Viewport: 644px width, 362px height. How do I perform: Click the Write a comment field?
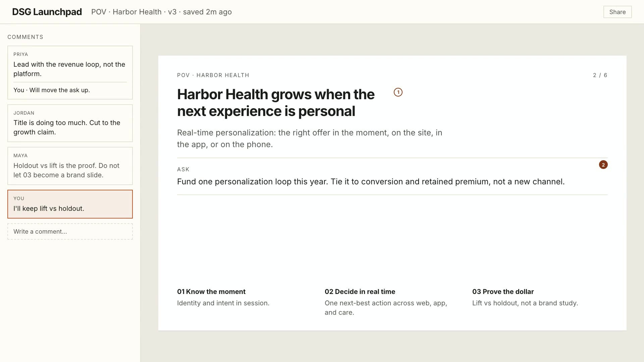click(x=70, y=232)
